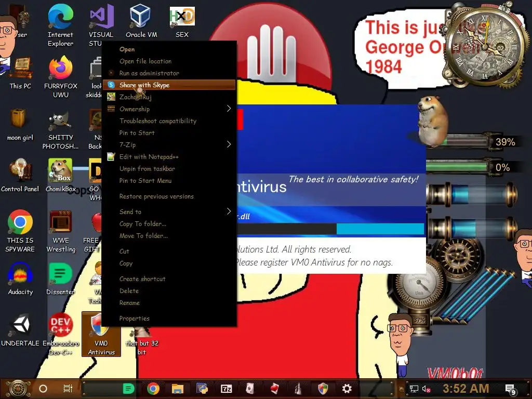
Task: Expand the Send to submenu
Action: click(169, 212)
